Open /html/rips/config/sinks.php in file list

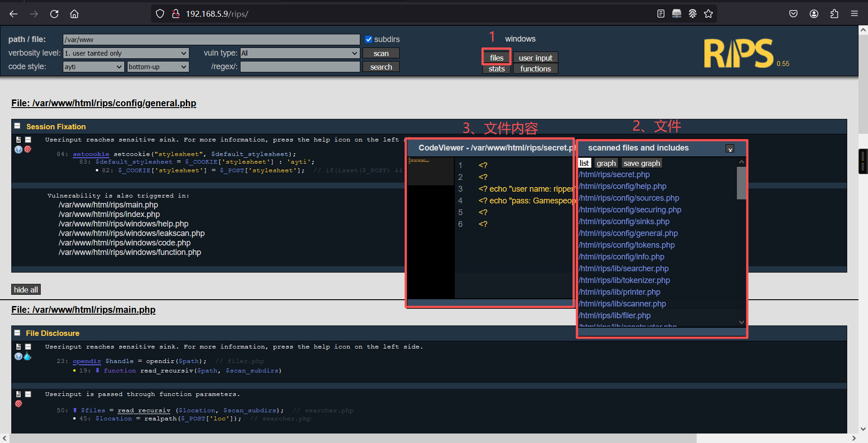[624, 221]
